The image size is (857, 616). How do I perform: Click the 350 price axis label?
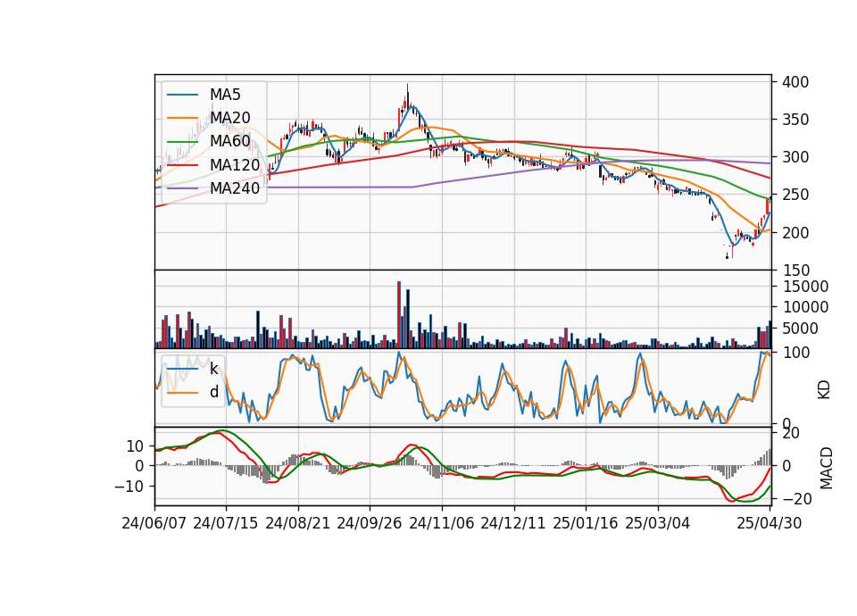pyautogui.click(x=795, y=120)
